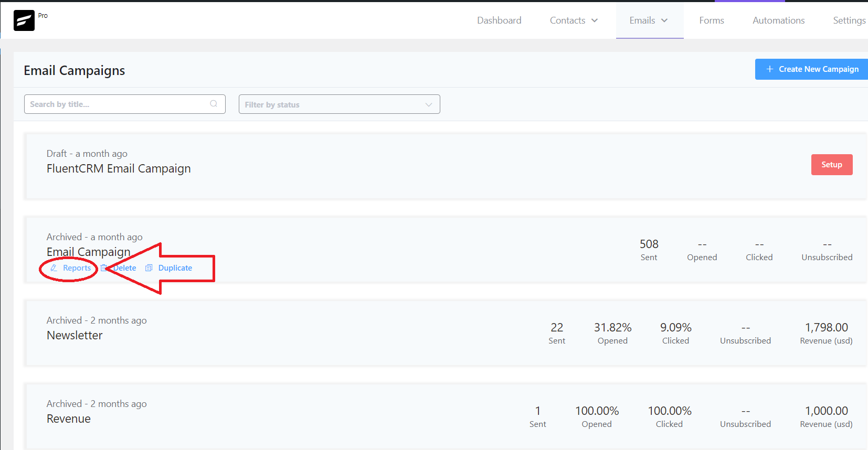This screenshot has height=450, width=868.
Task: Click the Email Campaign row's Opened statistic
Action: pos(702,250)
